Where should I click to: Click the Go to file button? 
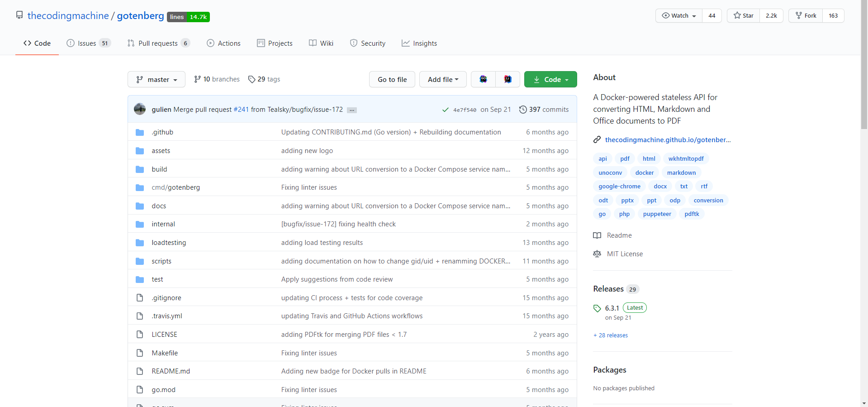click(x=392, y=79)
